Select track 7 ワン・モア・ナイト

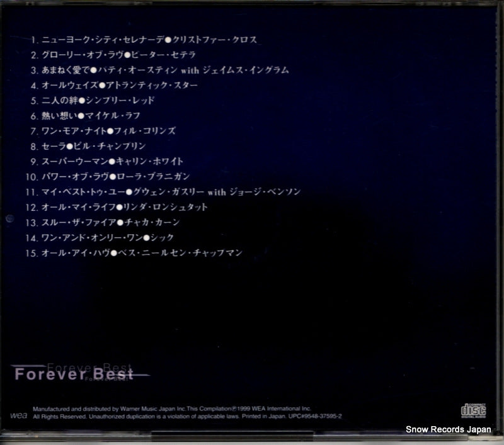point(74,131)
